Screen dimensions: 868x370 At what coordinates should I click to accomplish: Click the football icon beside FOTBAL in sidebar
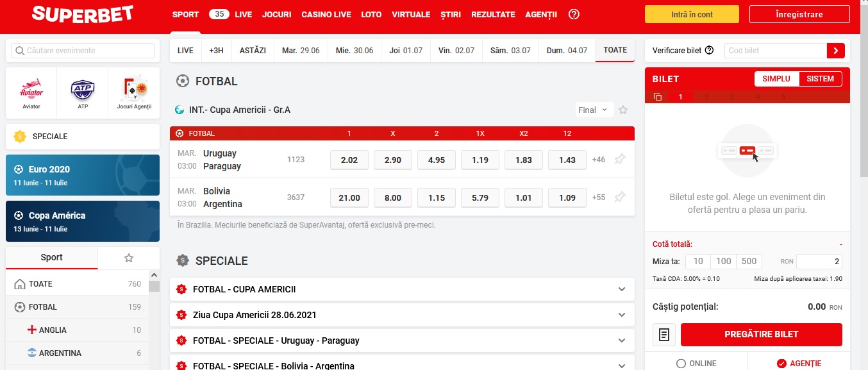(x=20, y=307)
